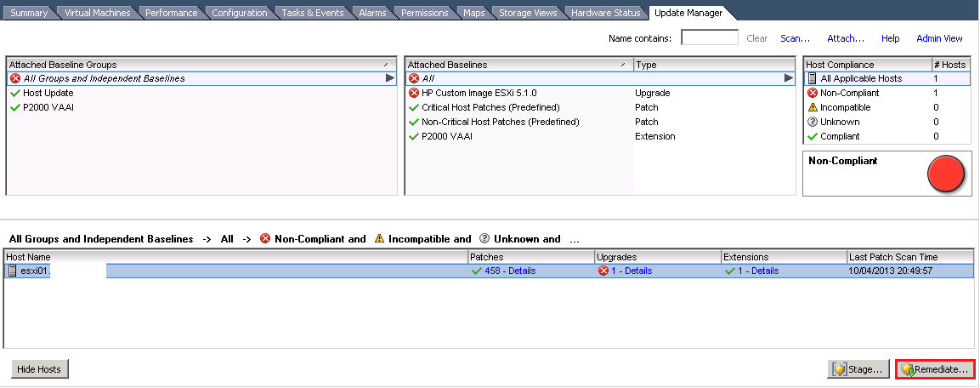Viewport: 980px width, 388px height.
Task: Switch to the Performance tab
Action: point(171,13)
